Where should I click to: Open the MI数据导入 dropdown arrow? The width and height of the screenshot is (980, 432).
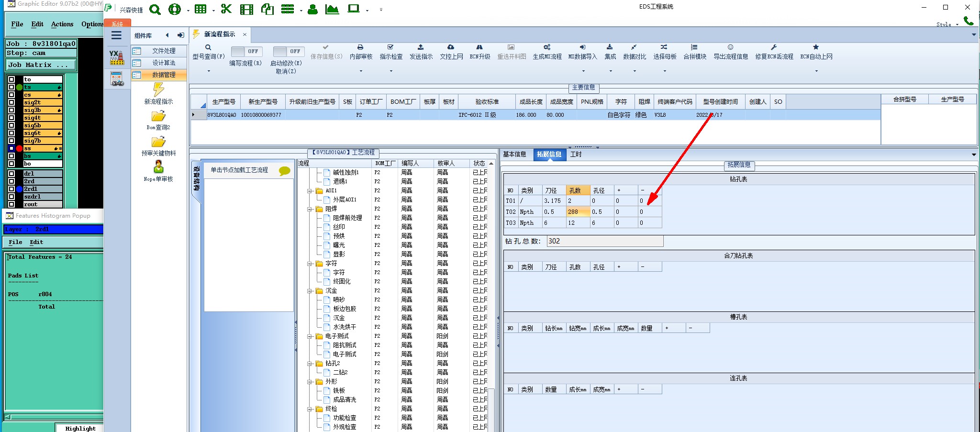tap(582, 71)
